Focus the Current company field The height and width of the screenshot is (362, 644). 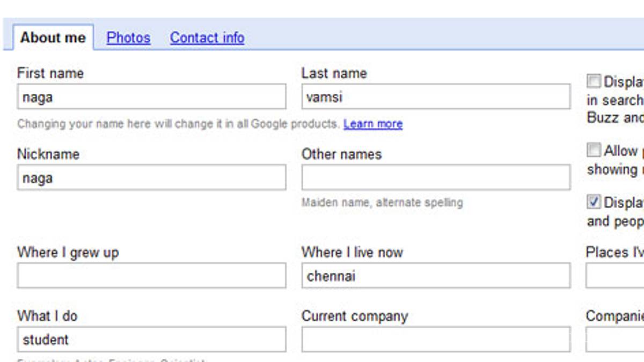tap(436, 339)
